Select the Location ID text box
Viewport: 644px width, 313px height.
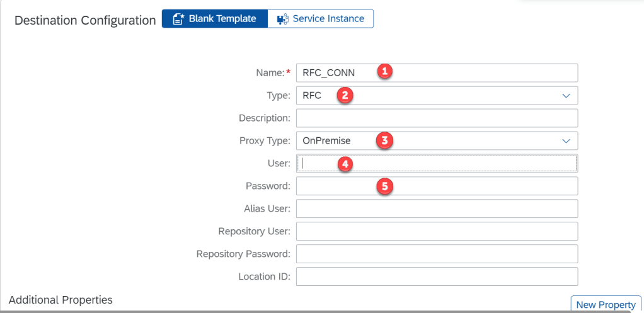[x=436, y=277]
